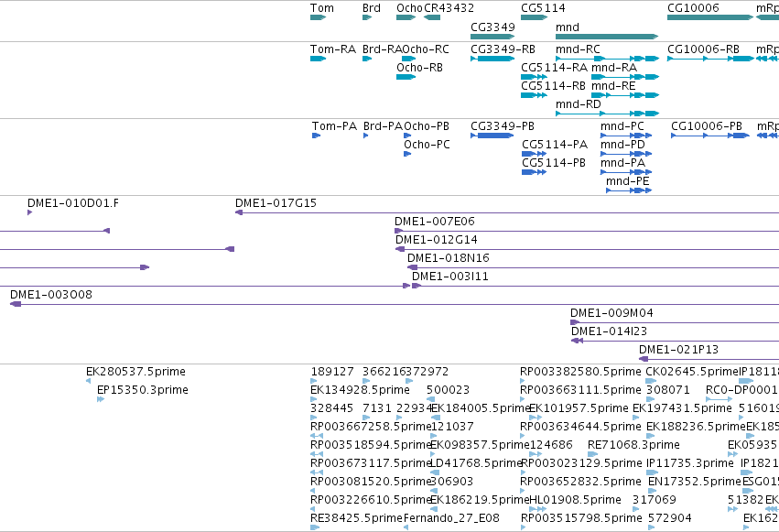
Task: Click the EP15350.3prime EST label
Action: point(143,390)
